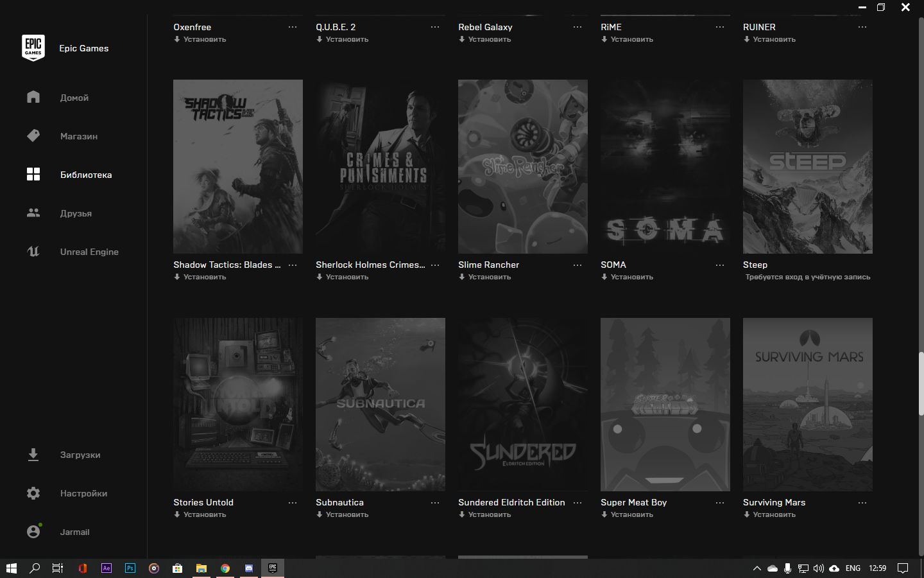This screenshot has width=924, height=578.
Task: Expand options menu for Subnautica
Action: click(435, 503)
